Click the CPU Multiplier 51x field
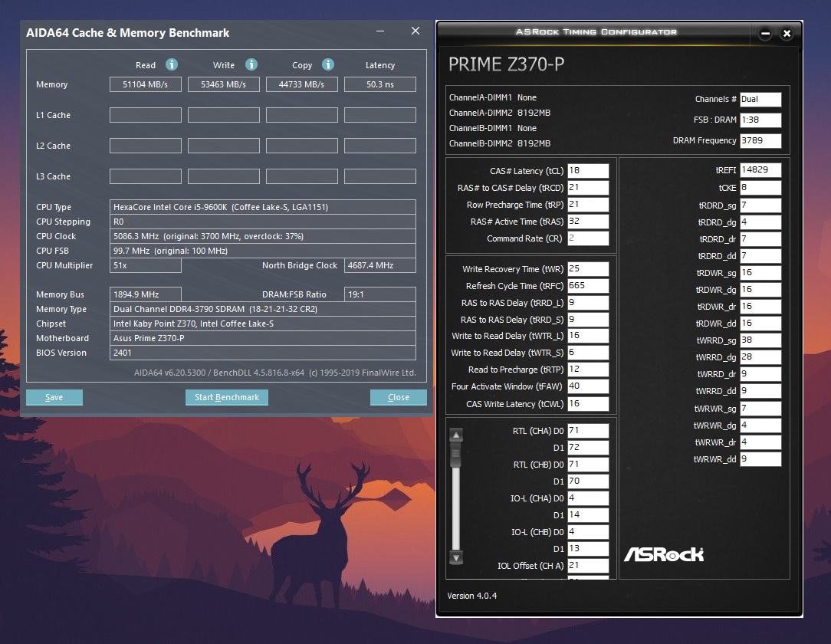831x644 pixels. pos(145,265)
